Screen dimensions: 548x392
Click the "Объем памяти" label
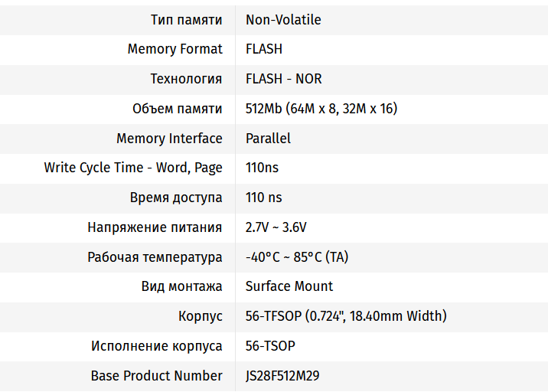(178, 109)
